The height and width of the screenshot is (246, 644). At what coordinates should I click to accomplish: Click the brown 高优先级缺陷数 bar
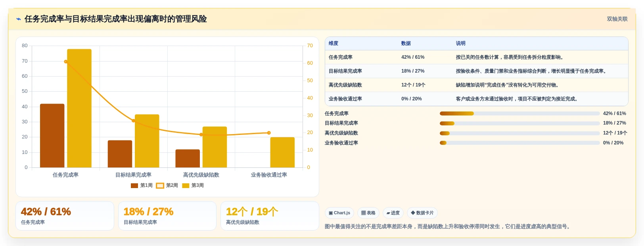pyautogui.click(x=188, y=158)
